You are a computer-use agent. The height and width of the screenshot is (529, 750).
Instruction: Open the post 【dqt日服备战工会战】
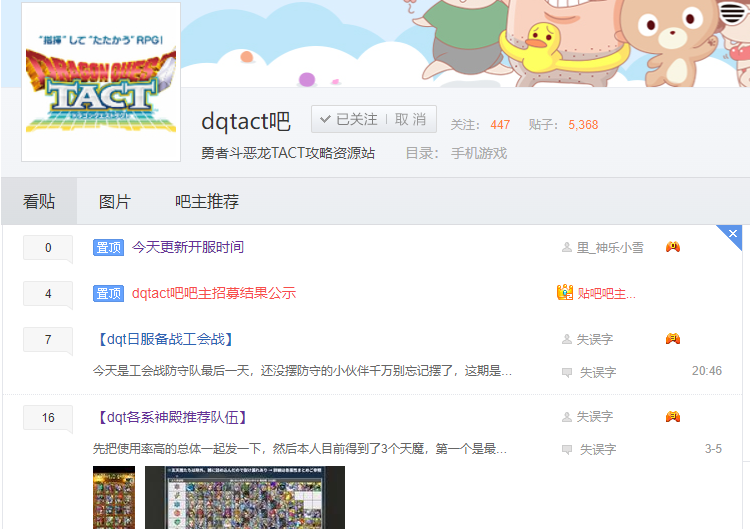point(165,339)
